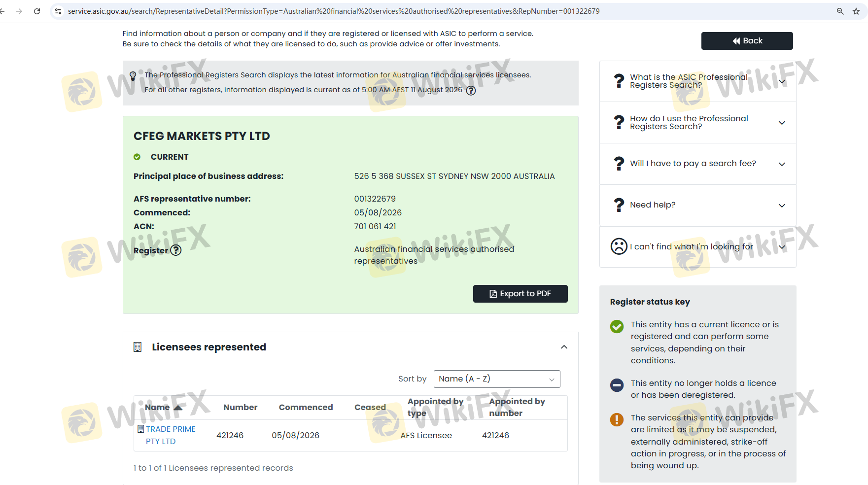Click the commenced date 05/08/2026 in the table
Image resolution: width=868 pixels, height=485 pixels.
click(295, 436)
